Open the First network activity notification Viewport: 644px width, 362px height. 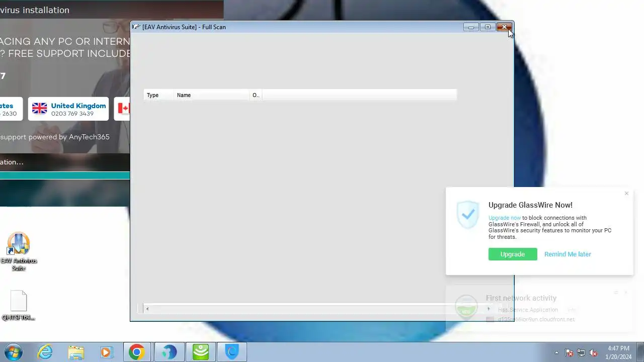click(539, 308)
